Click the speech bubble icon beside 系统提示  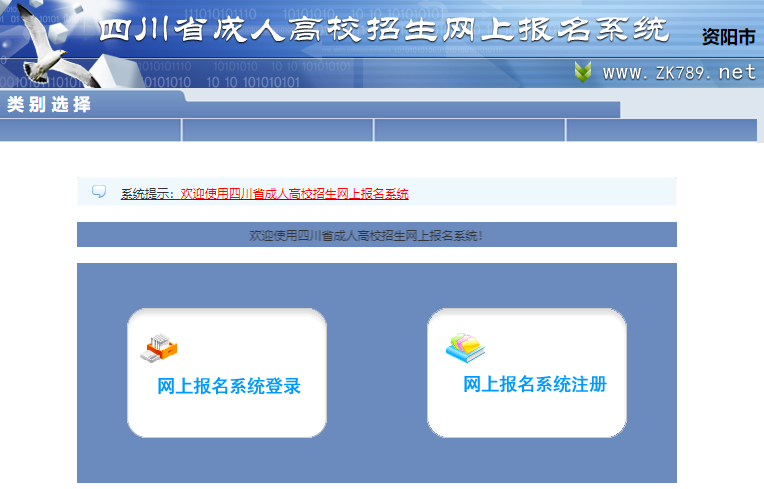[x=99, y=192]
